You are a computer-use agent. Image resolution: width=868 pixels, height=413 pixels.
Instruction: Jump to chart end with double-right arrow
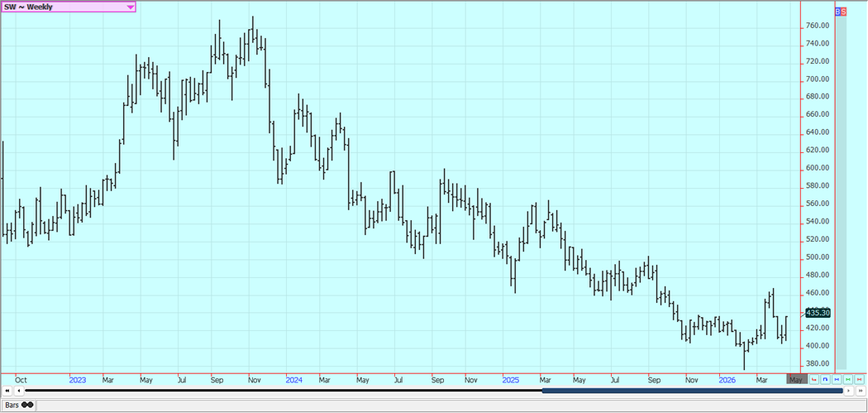[x=860, y=391]
